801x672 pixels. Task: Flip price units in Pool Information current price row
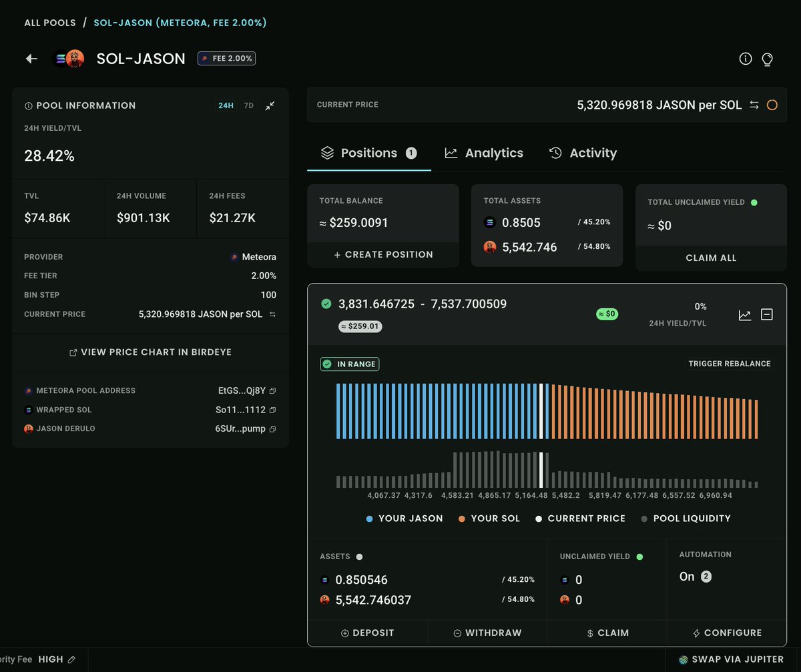click(x=272, y=314)
